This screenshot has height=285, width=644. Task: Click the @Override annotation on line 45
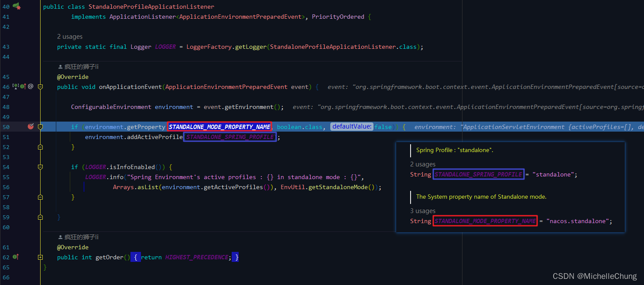click(73, 77)
